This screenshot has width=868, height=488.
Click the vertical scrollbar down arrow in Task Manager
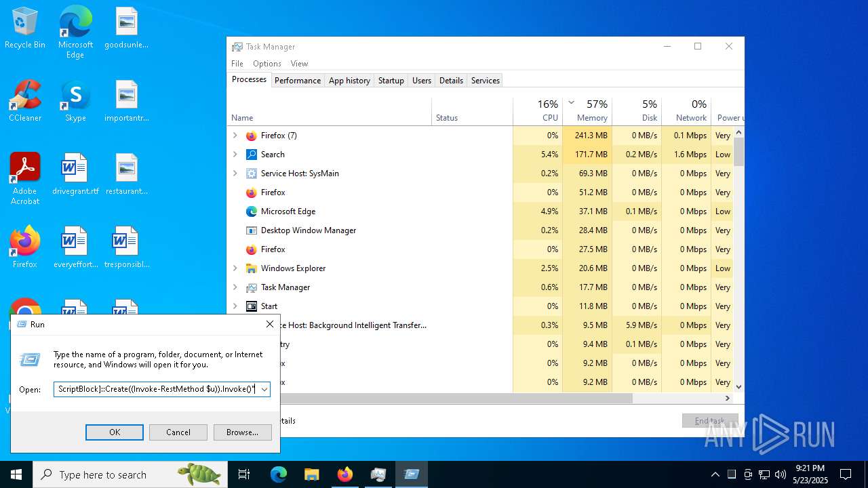click(x=739, y=387)
